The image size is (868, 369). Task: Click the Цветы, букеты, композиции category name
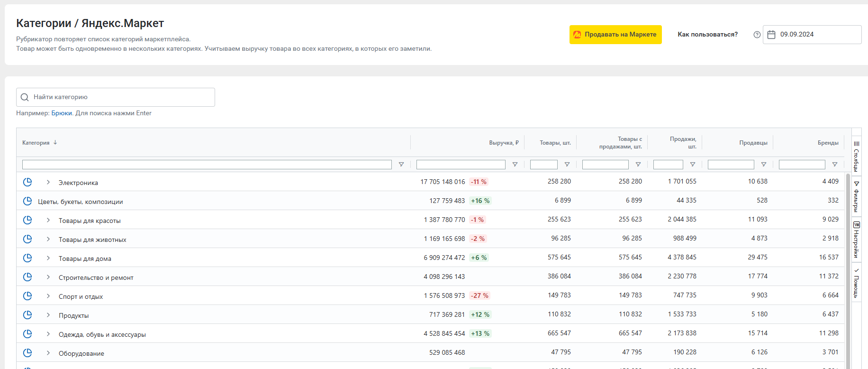click(x=81, y=202)
